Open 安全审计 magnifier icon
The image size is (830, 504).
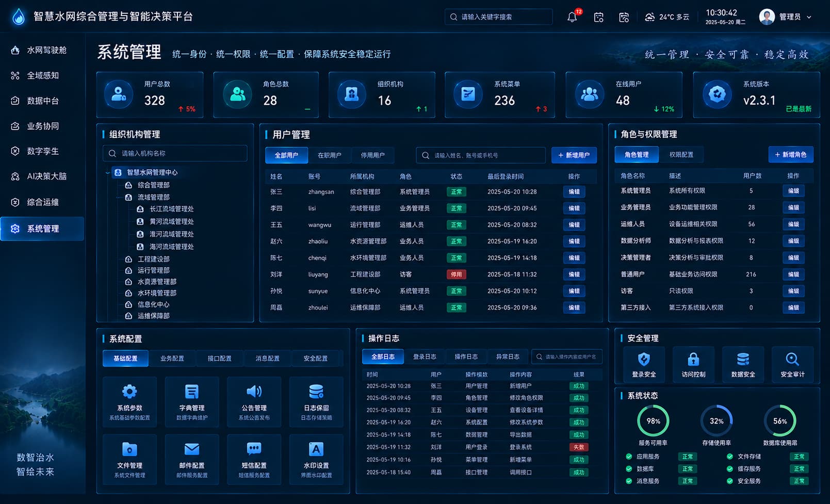pyautogui.click(x=792, y=359)
